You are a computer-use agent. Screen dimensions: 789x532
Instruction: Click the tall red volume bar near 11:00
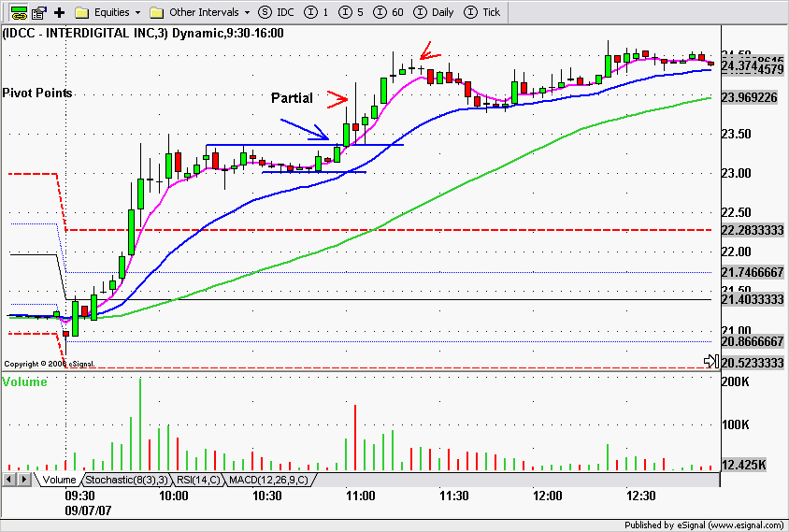355,438
